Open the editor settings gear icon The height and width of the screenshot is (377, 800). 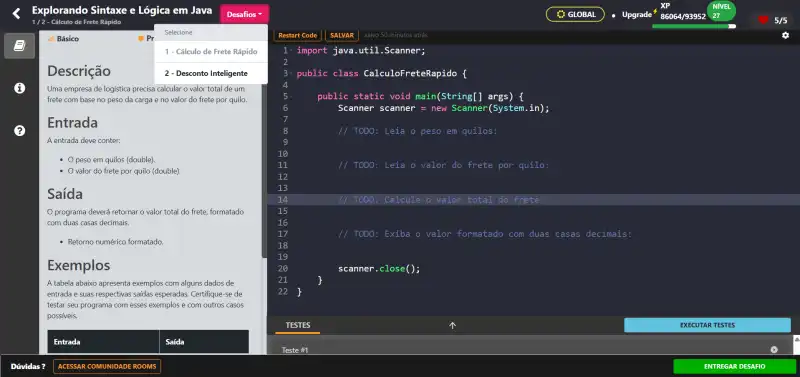click(785, 35)
